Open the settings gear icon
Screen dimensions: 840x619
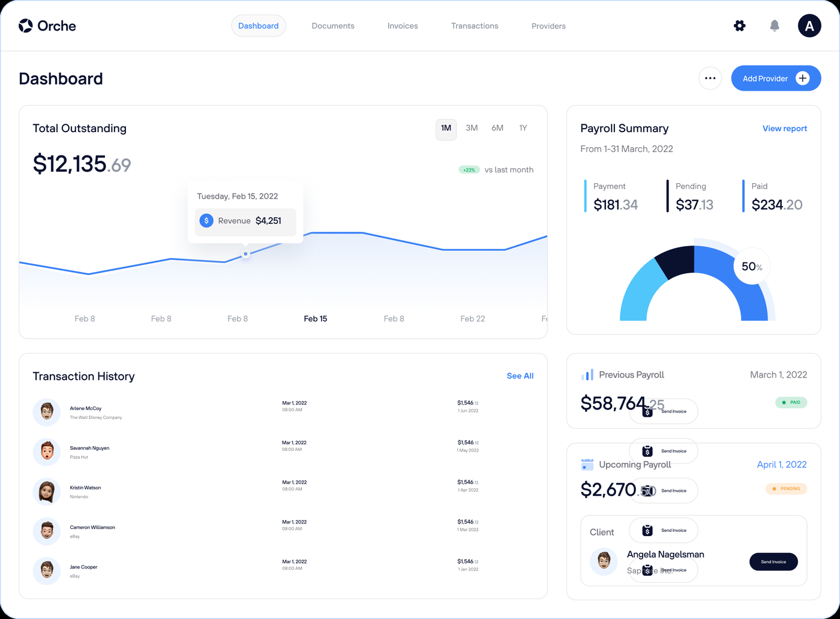[740, 26]
